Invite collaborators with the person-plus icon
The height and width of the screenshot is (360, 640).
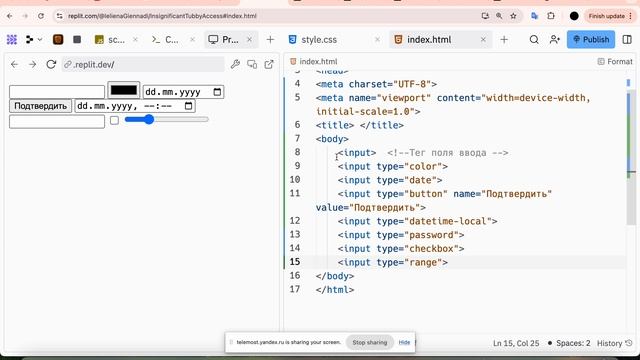point(555,40)
